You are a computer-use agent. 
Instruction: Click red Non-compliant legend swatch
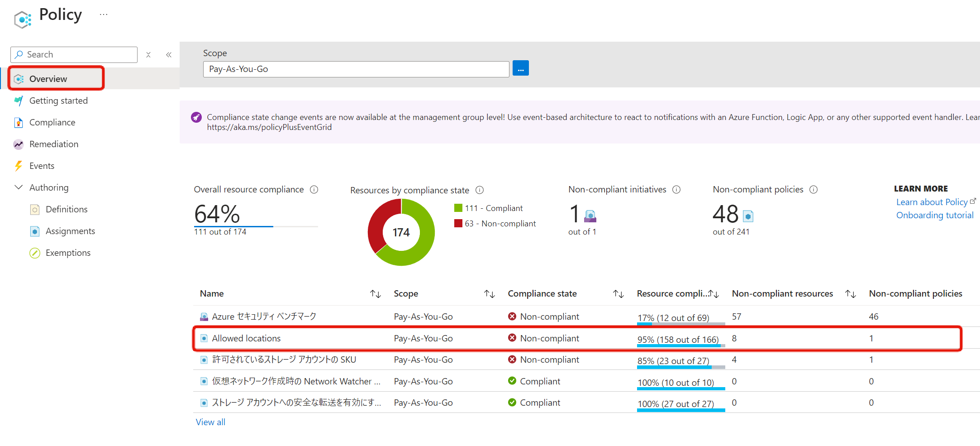coord(458,223)
